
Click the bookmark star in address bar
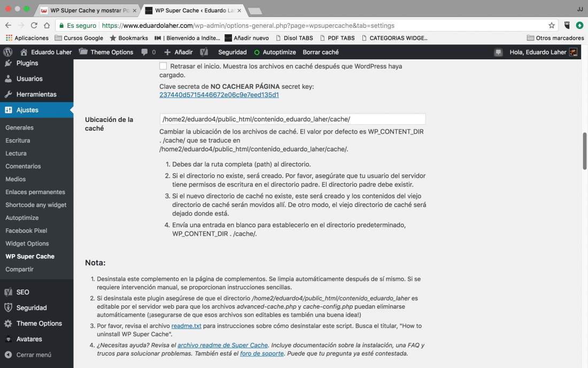(x=551, y=26)
